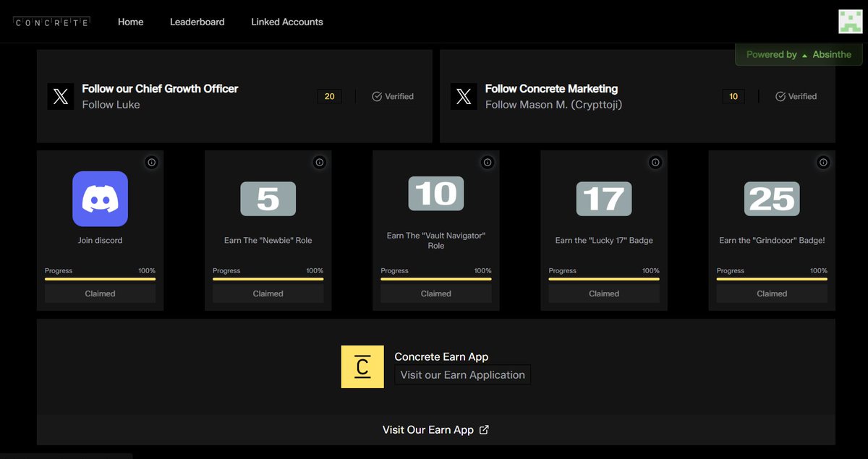Open info icon on Vault Navigator card
This screenshot has width=868, height=459.
point(487,163)
